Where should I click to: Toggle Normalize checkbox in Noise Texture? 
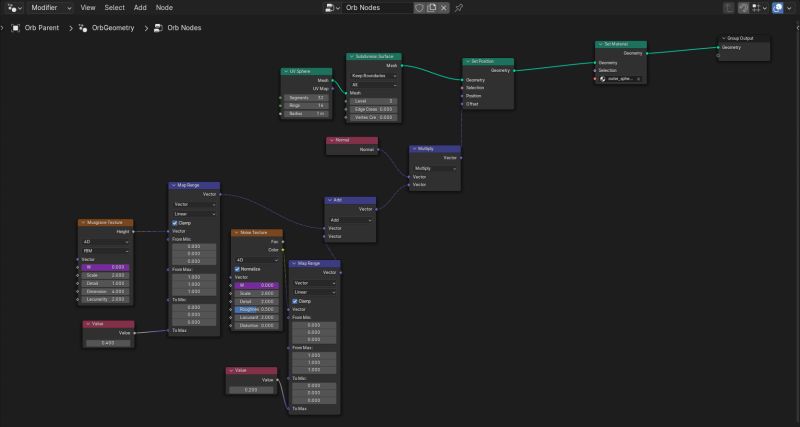pyautogui.click(x=237, y=269)
